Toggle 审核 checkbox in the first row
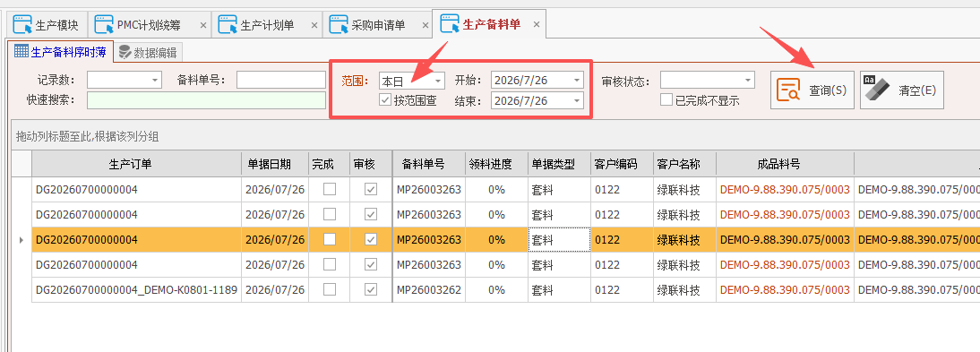The image size is (980, 352). coord(371,190)
